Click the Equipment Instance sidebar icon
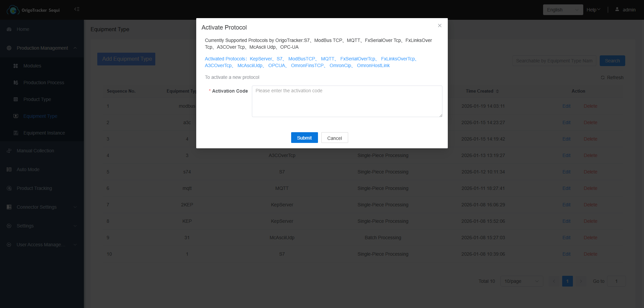The height and width of the screenshot is (308, 644). pos(15,133)
